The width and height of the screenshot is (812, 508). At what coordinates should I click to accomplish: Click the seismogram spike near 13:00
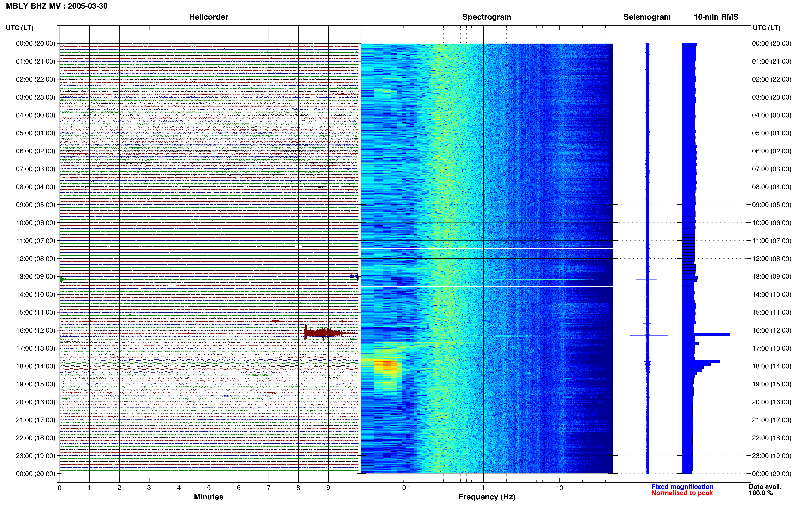click(646, 279)
